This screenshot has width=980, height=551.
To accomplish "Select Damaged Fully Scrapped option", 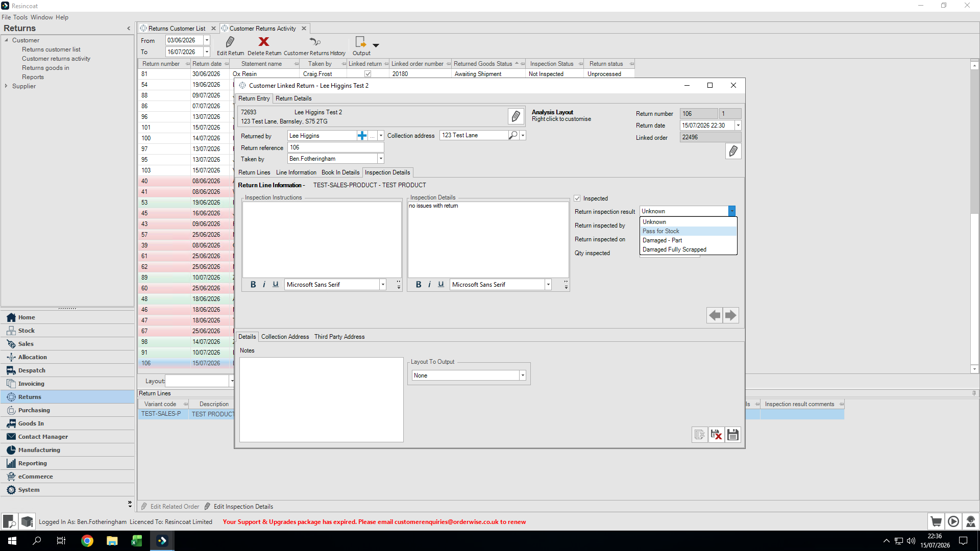I will click(x=688, y=249).
